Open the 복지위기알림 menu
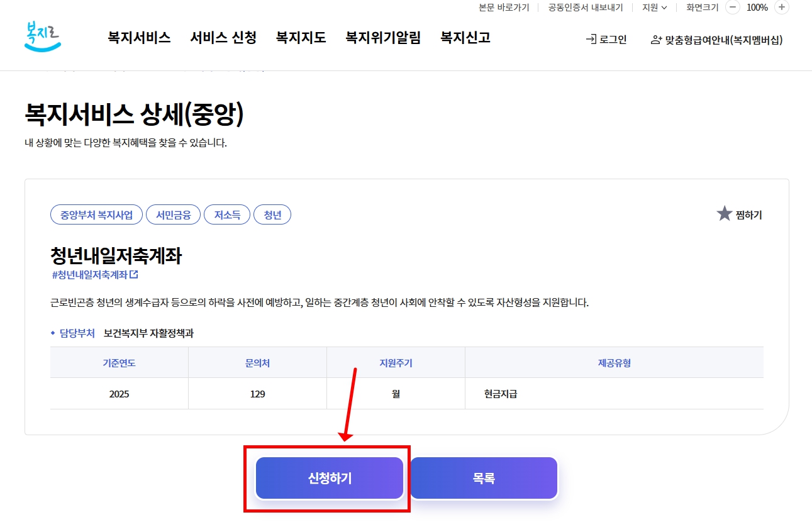 [383, 38]
